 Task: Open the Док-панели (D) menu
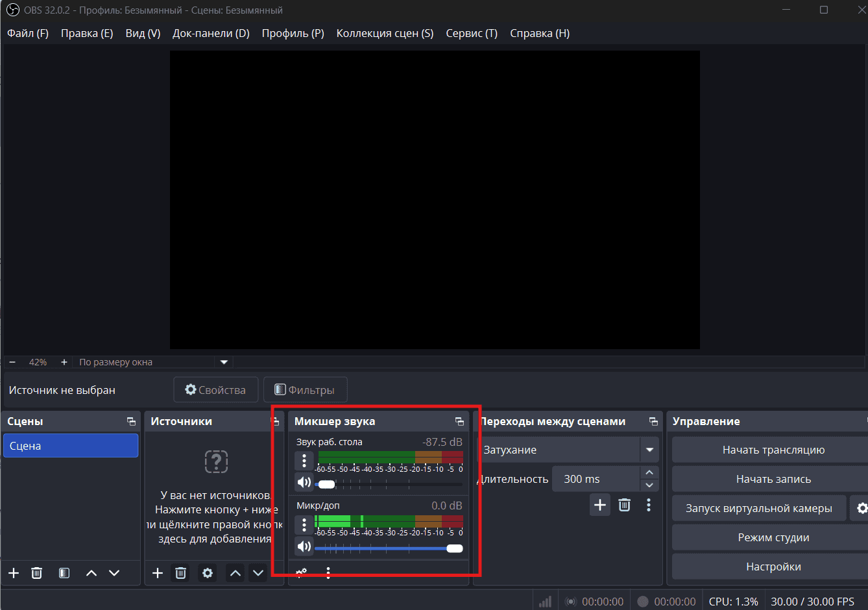[x=211, y=33]
